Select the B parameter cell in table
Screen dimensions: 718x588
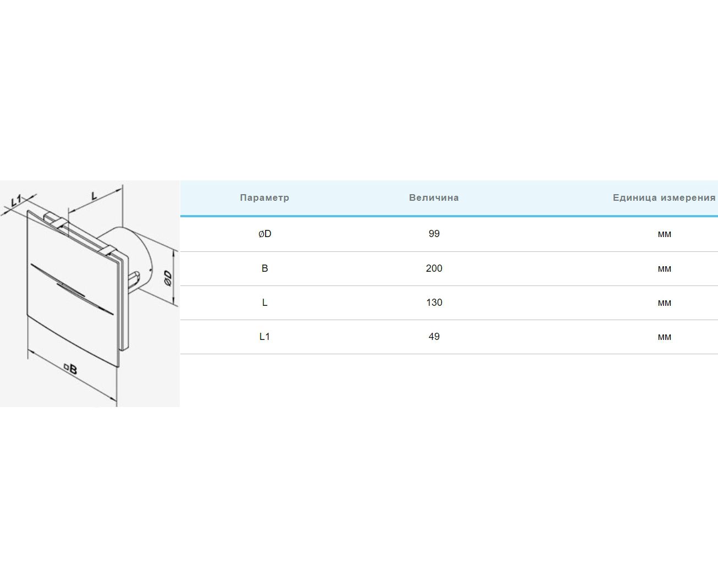(x=264, y=268)
